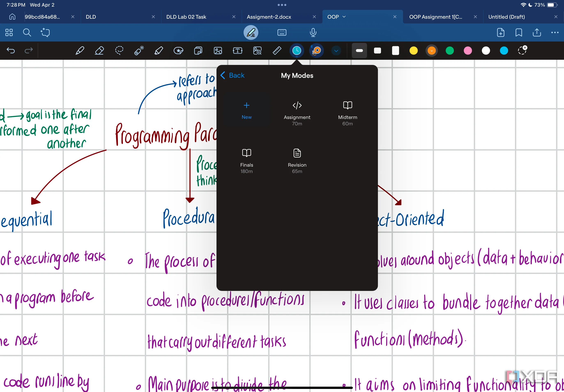The height and width of the screenshot is (392, 564).
Task: Pick the pink color swatch
Action: point(467,51)
